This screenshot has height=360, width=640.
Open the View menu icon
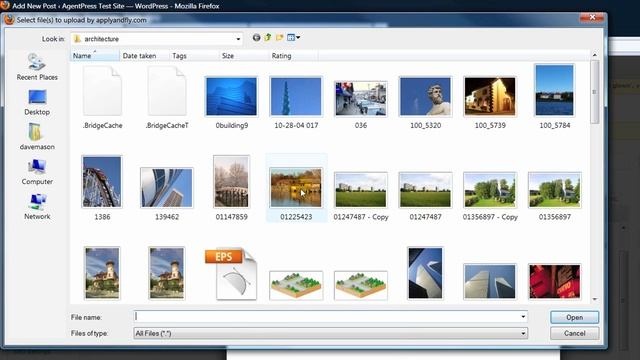[x=291, y=38]
